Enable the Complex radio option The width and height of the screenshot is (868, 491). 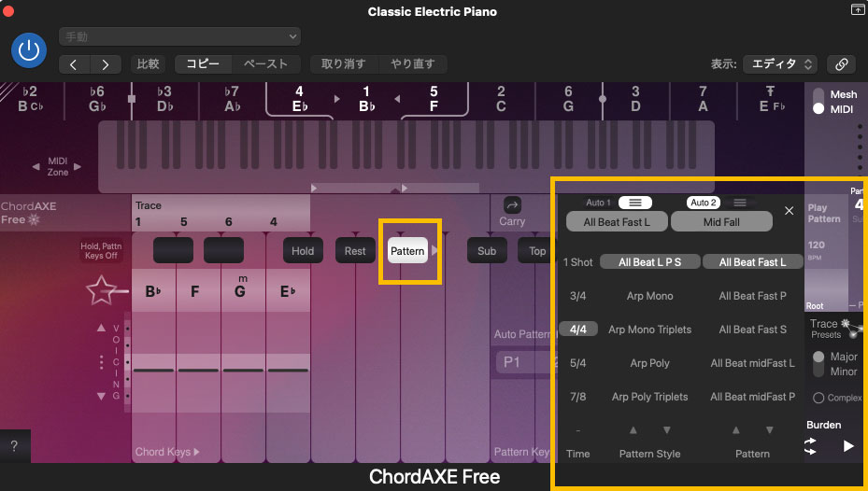[x=818, y=398]
